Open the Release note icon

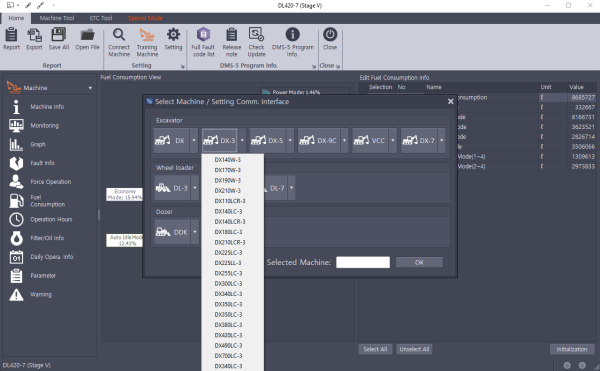(x=232, y=35)
